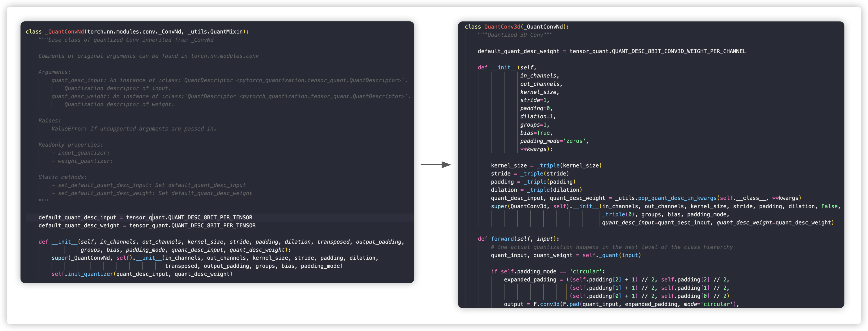
Task: Click 'padding = _triple(padding)' line
Action: (x=533, y=182)
